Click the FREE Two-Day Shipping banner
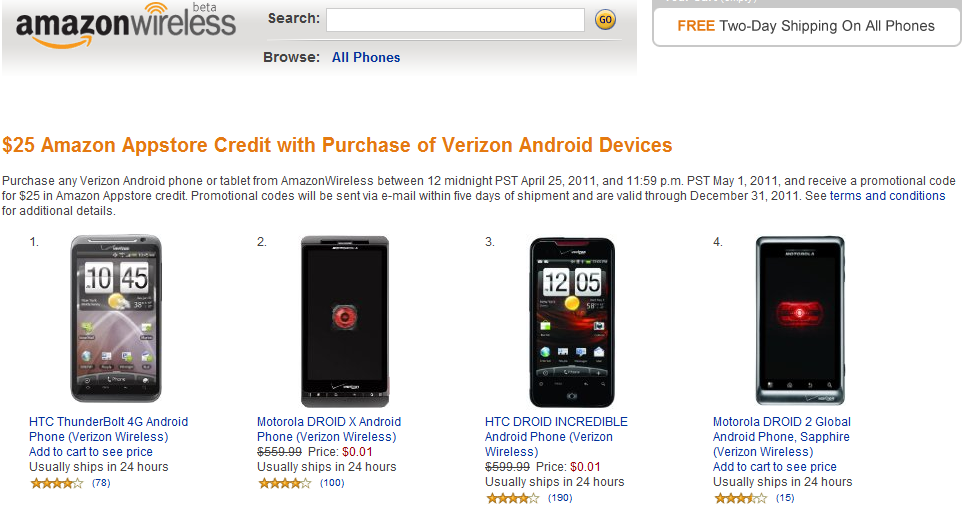The image size is (978, 517). click(806, 26)
